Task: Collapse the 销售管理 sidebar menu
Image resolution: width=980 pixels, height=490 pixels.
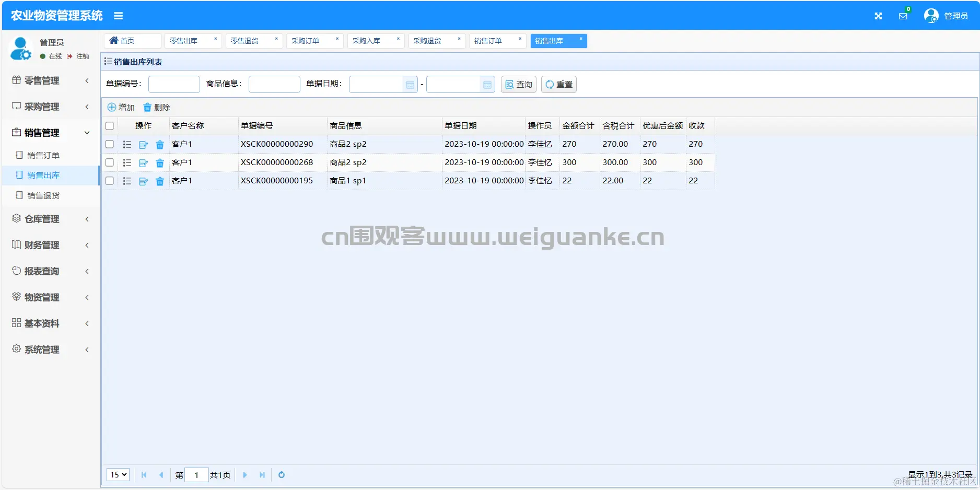Action: (51, 133)
